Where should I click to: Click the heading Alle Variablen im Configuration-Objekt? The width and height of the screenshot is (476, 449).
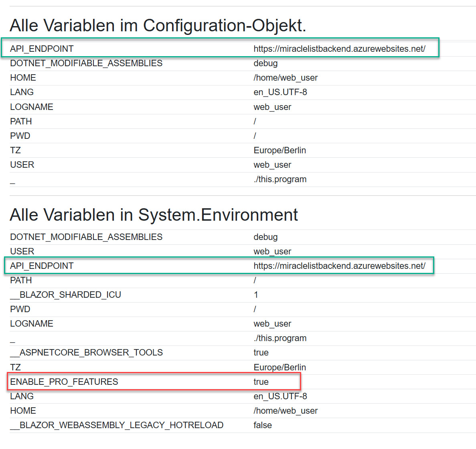click(x=159, y=25)
